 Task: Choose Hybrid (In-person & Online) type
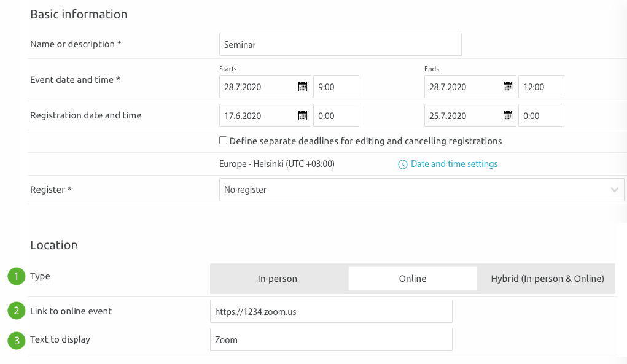(547, 279)
